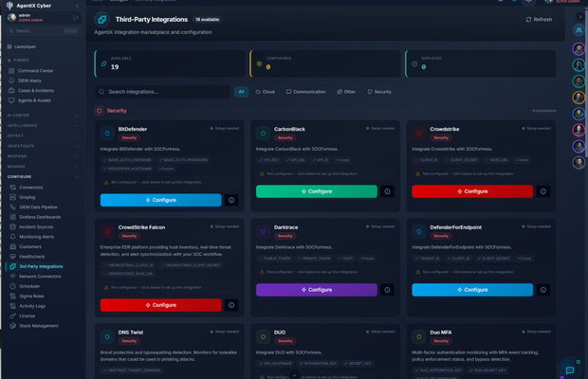Screen dimensions: 588x379
Task: Select the top purple-ringed user avatar
Action: point(579,48)
